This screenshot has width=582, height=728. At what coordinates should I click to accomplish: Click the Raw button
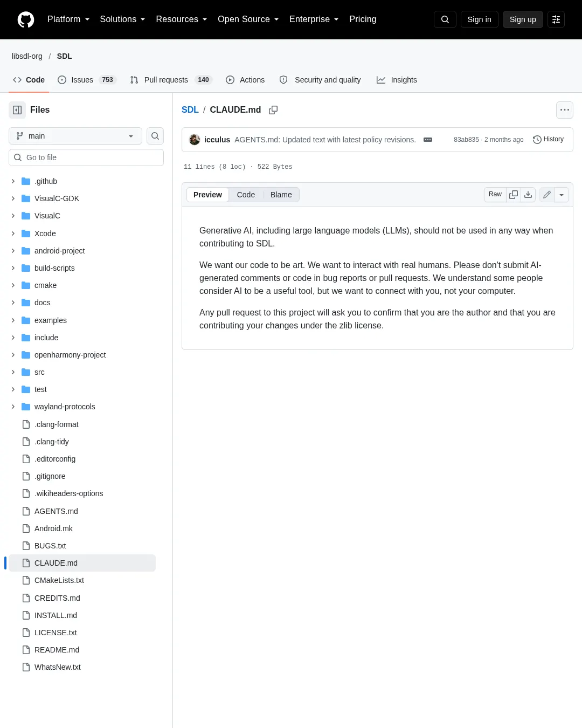[x=495, y=195]
